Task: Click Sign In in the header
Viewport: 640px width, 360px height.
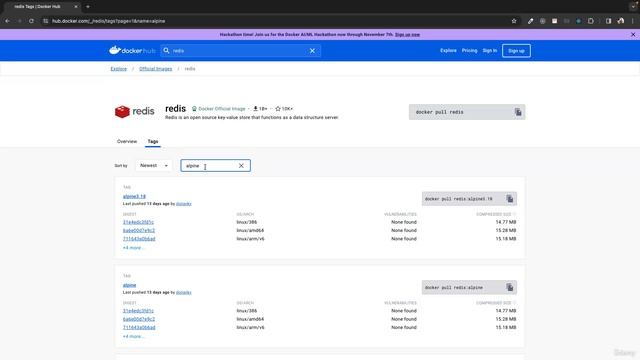Action: tap(490, 51)
